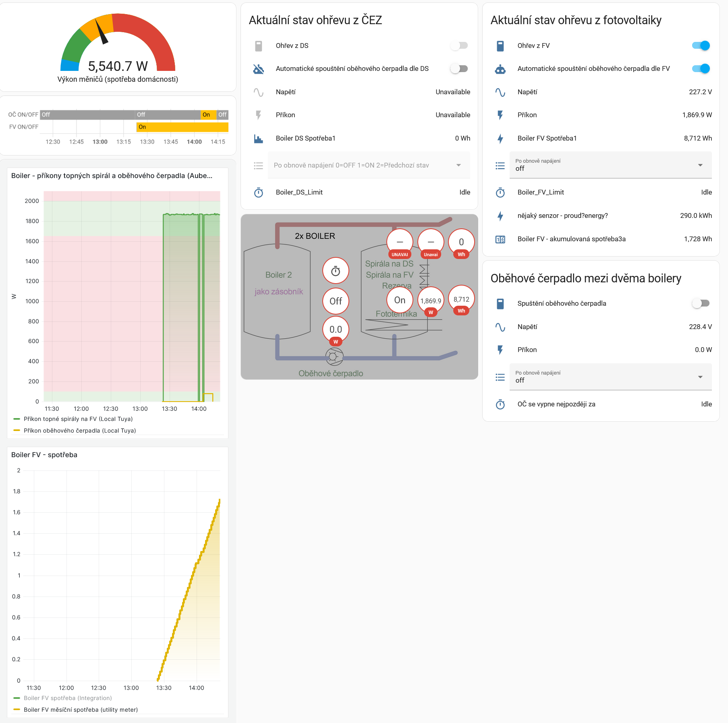Image resolution: width=728 pixels, height=723 pixels.
Task: Open the disabled ČEZ Po obnově napájení dropdown
Action: click(368, 165)
